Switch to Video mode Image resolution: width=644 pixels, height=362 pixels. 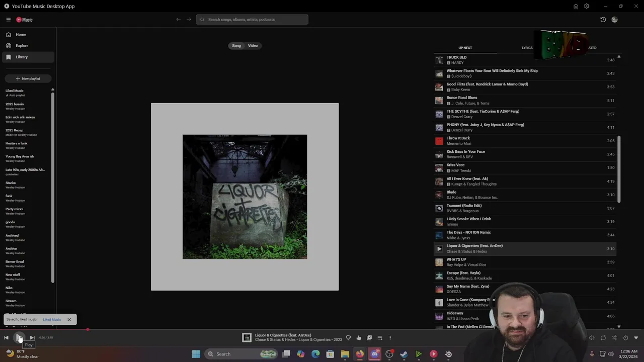coord(253,46)
